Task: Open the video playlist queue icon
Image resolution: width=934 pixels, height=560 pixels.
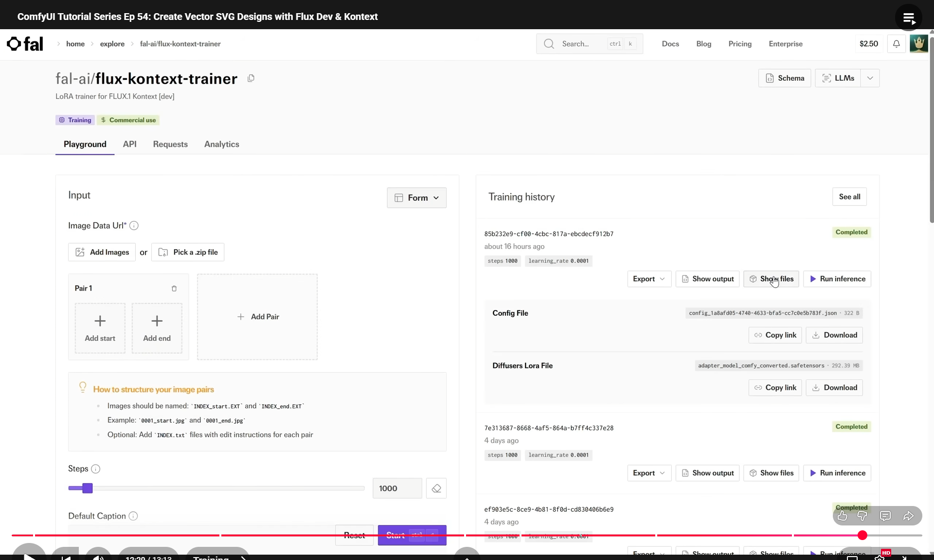Action: point(908,18)
